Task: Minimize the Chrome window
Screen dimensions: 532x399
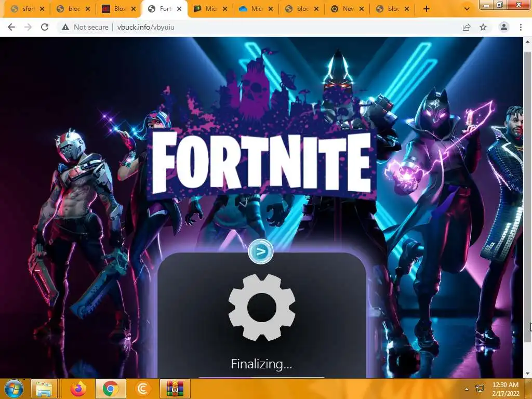Action: click(x=486, y=4)
